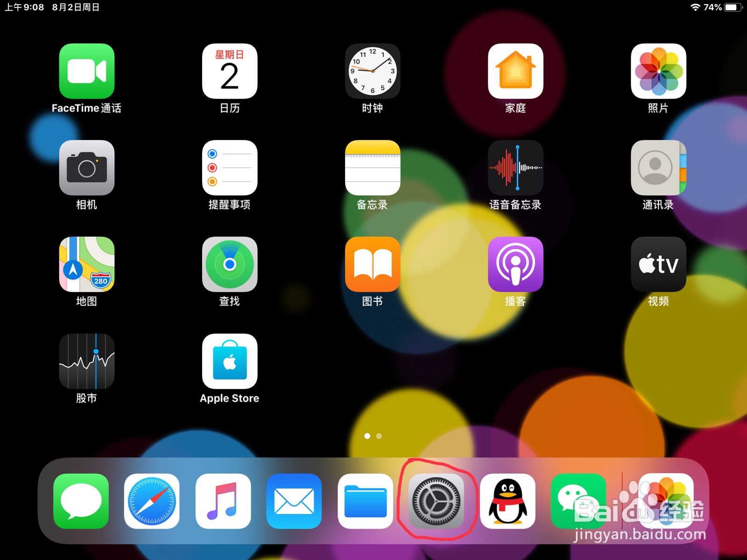
Task: Open Files app in the dock
Action: (365, 501)
